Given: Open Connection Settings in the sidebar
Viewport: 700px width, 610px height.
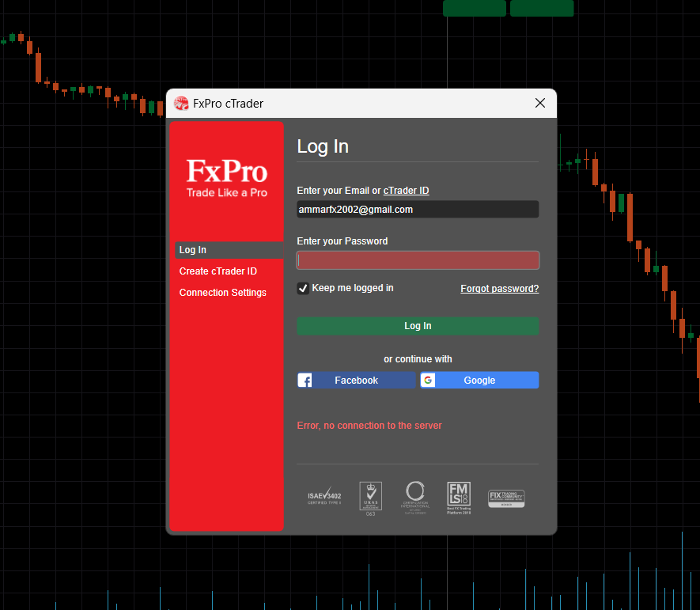Looking at the screenshot, I should pos(223,293).
